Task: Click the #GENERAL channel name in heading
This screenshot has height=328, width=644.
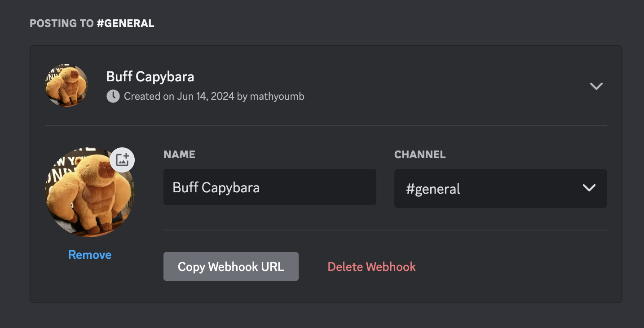Action: pyautogui.click(x=126, y=23)
